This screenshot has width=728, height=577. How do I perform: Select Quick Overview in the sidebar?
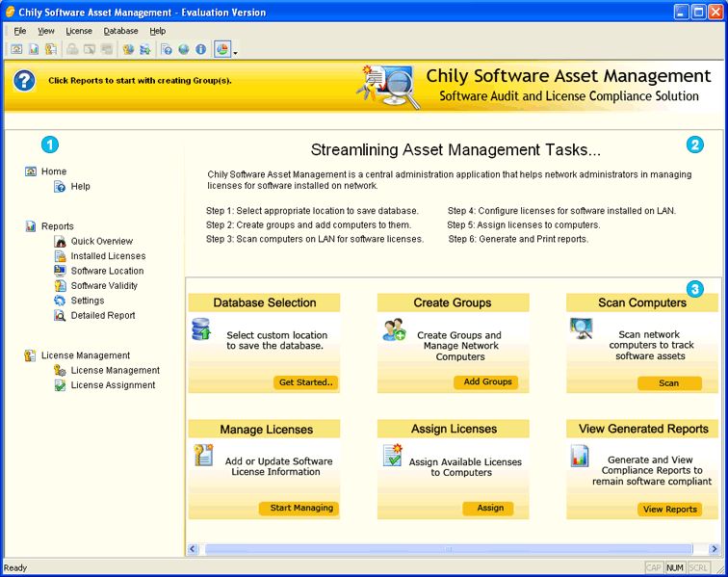click(102, 241)
